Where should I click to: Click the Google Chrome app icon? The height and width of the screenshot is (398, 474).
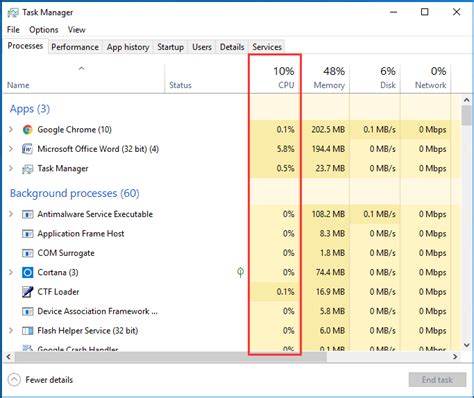click(27, 129)
